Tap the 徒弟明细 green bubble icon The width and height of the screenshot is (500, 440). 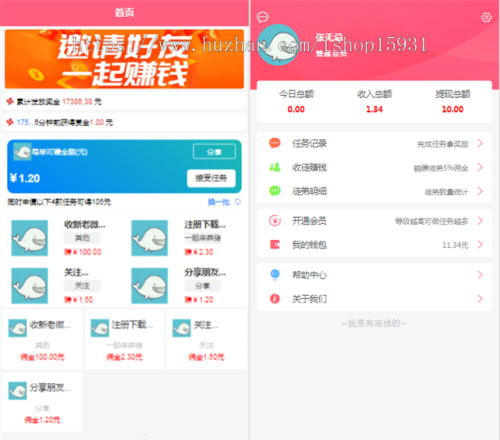(x=275, y=191)
